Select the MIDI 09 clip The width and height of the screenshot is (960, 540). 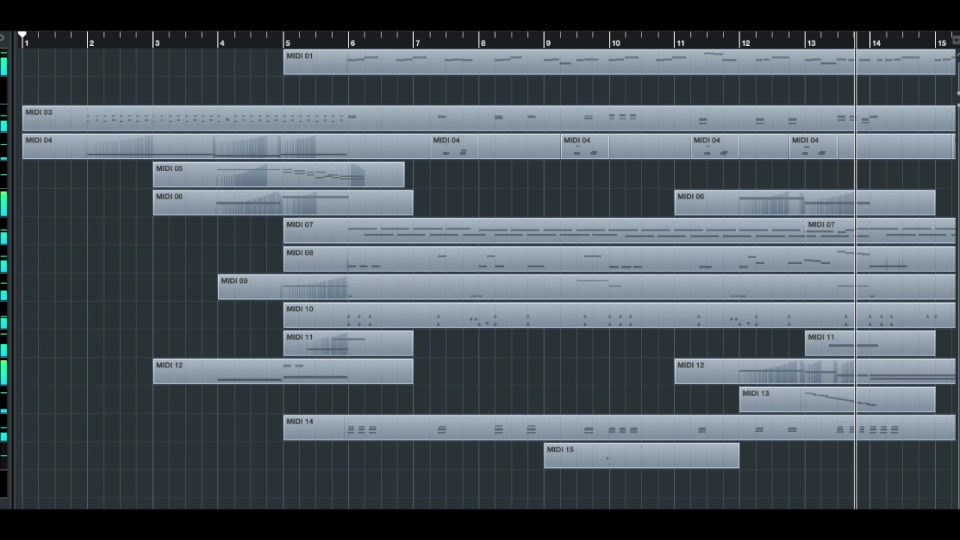(x=587, y=287)
